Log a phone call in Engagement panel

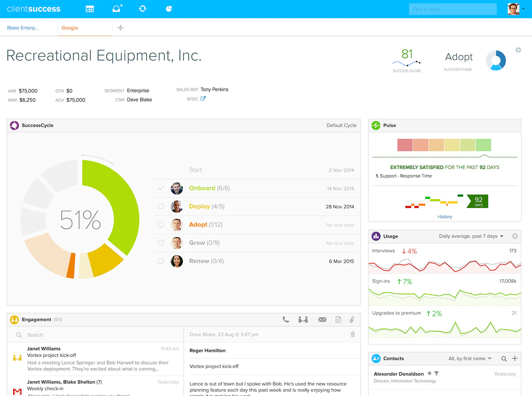(286, 319)
